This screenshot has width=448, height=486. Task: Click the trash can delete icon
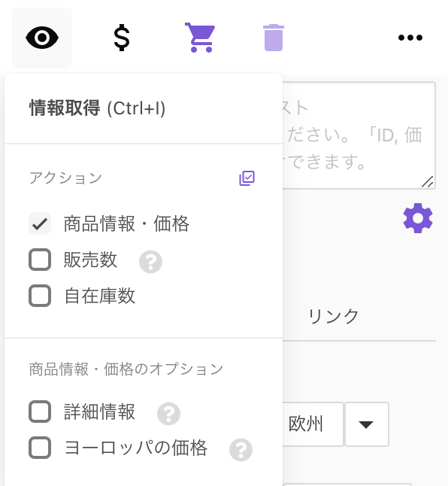click(x=274, y=38)
